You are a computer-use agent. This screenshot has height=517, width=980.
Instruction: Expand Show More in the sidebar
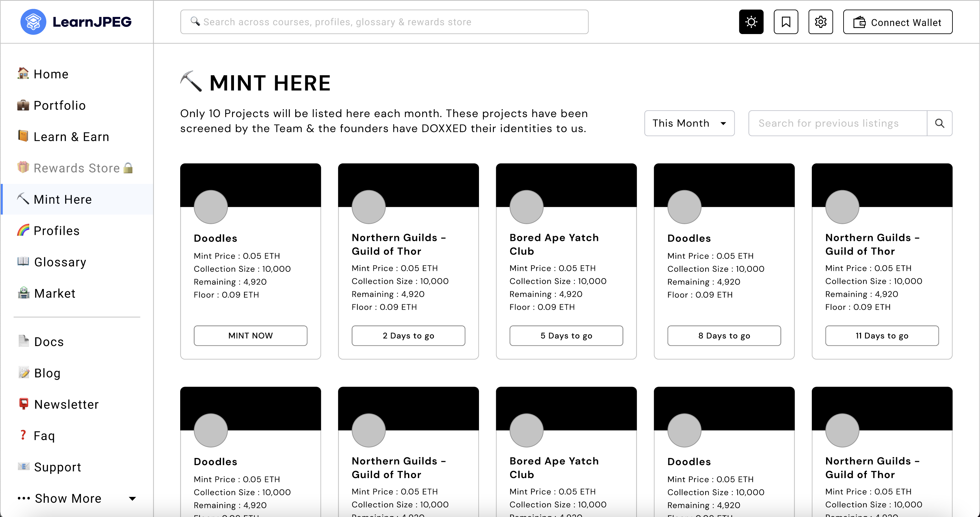(77, 498)
